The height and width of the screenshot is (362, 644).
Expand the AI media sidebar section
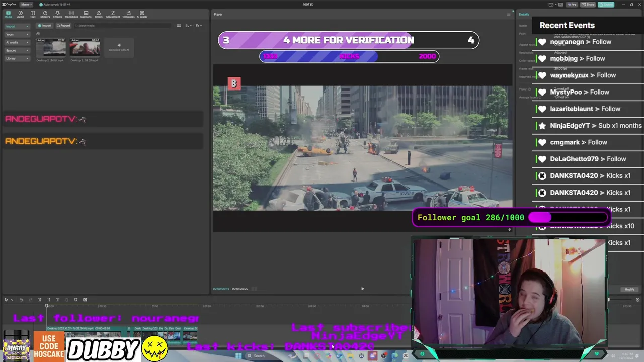[17, 42]
